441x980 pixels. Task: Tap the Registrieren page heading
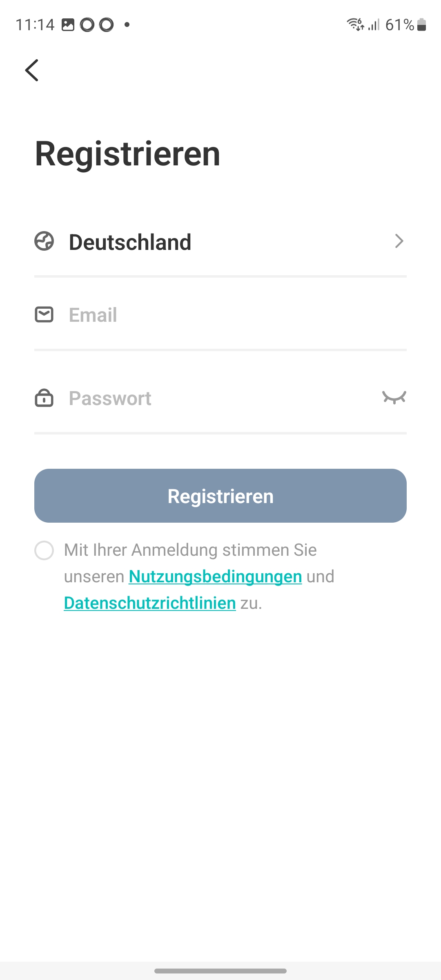128,154
